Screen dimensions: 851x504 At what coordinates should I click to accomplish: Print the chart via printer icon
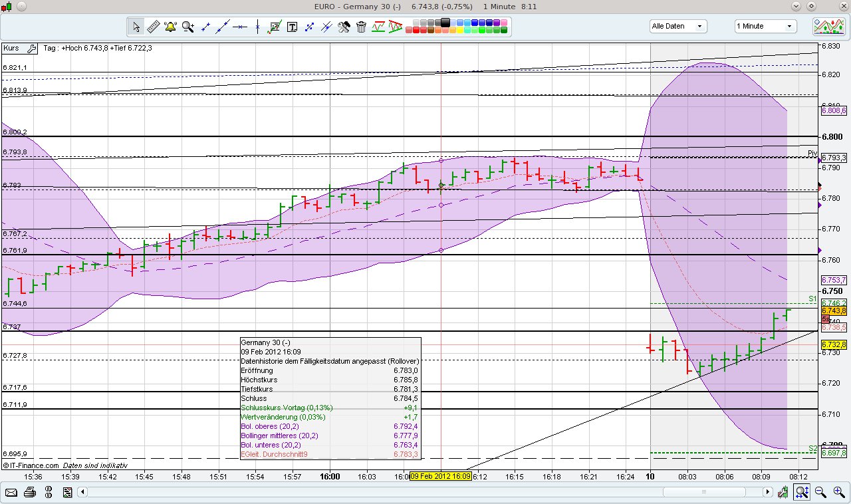30,492
